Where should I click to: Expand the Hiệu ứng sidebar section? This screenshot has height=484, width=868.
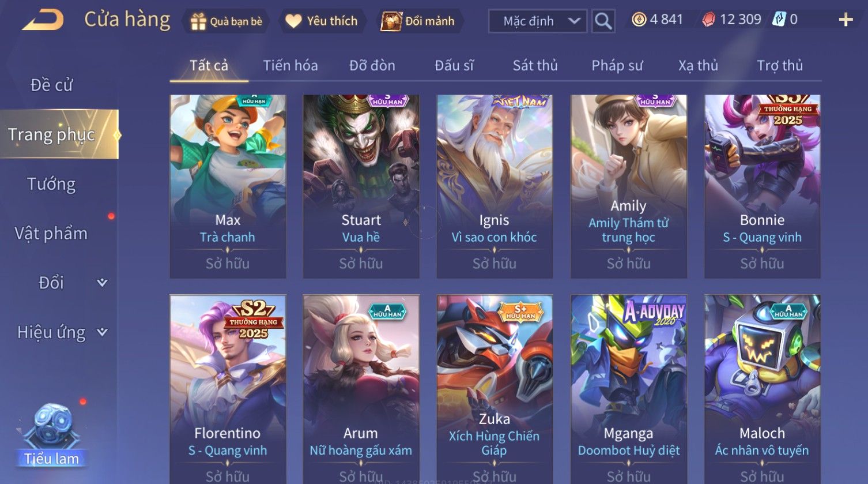pos(102,332)
